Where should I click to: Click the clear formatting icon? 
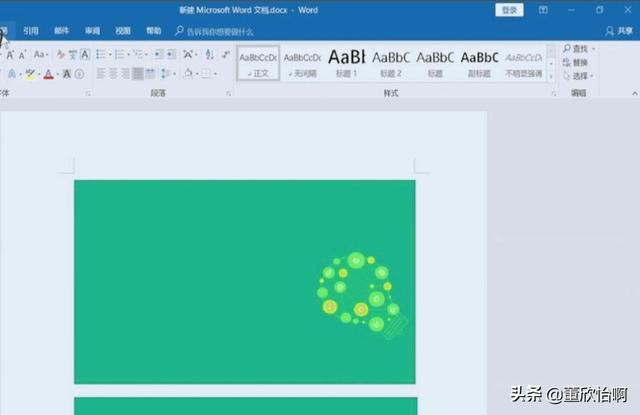pyautogui.click(x=61, y=54)
